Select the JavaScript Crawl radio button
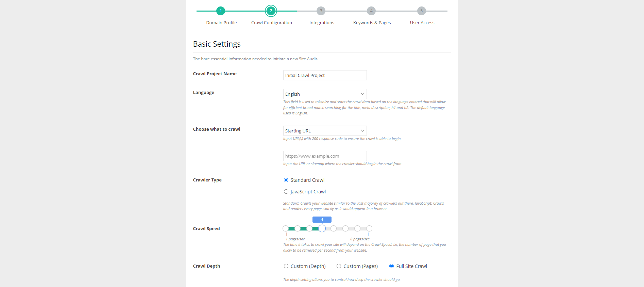644x287 pixels. point(286,192)
